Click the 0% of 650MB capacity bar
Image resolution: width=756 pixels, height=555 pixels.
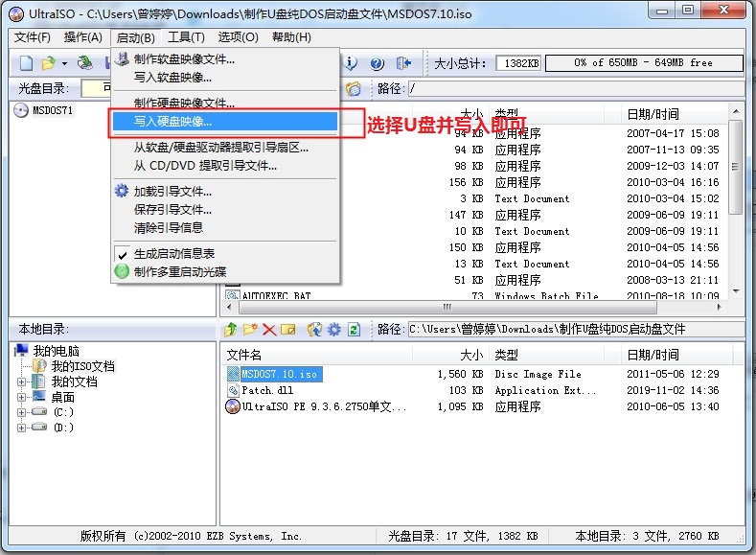[x=644, y=62]
